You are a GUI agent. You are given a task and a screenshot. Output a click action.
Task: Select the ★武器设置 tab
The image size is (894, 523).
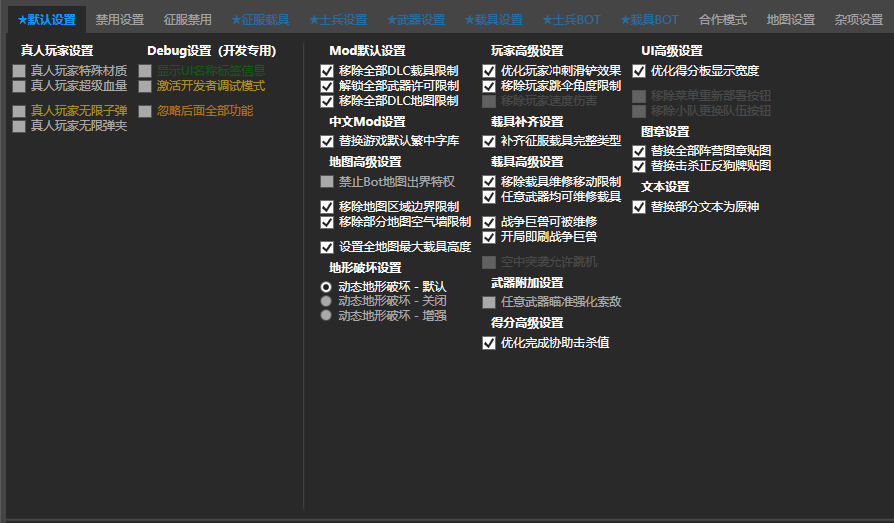pos(415,20)
